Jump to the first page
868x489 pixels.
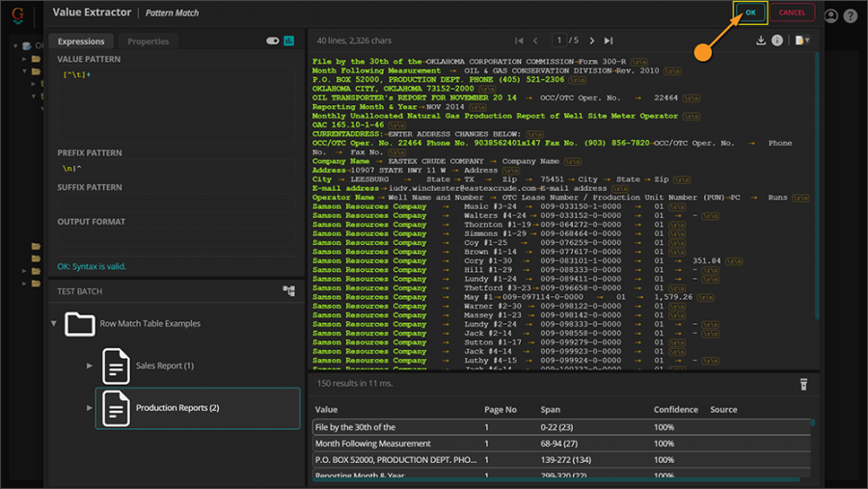tap(519, 41)
